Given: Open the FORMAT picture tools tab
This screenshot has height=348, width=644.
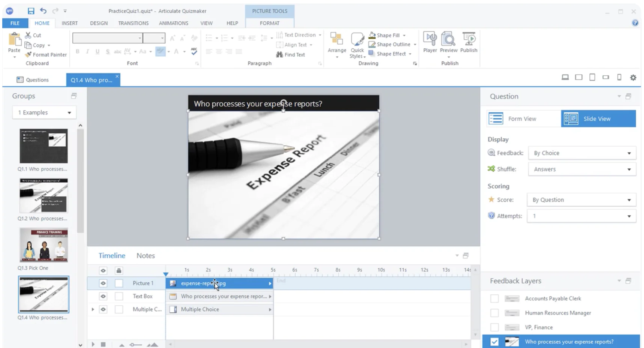Looking at the screenshot, I should tap(270, 23).
